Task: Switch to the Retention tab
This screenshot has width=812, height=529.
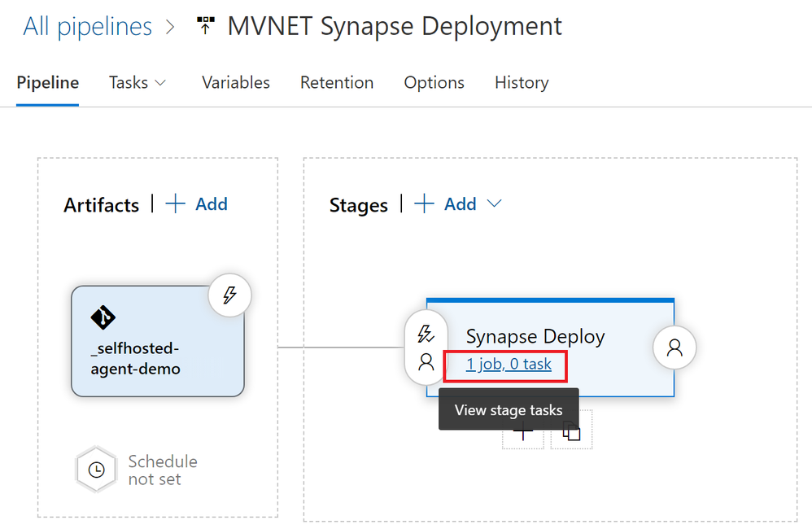Action: click(x=337, y=83)
